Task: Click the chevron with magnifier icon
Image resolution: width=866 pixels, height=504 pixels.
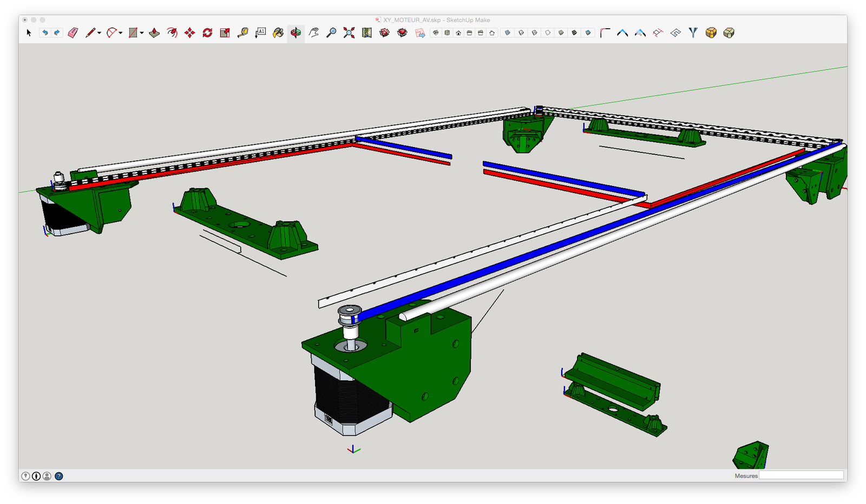Action: pyautogui.click(x=640, y=33)
